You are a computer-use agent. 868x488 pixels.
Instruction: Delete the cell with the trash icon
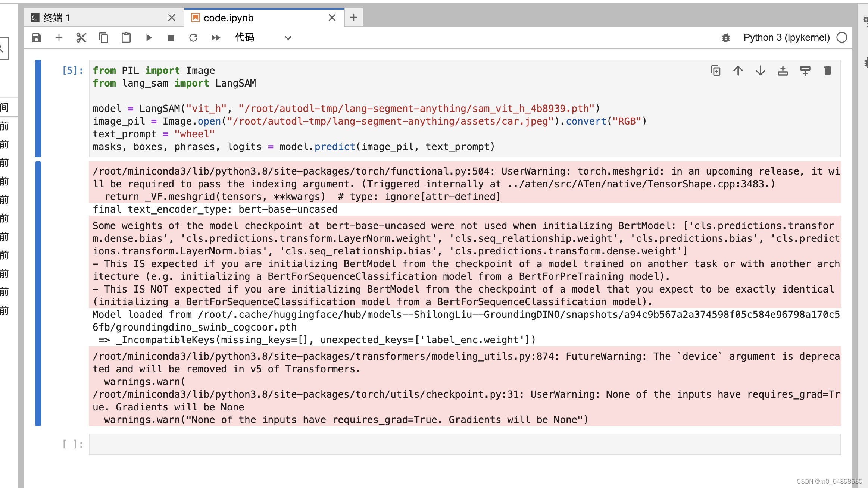coord(827,71)
